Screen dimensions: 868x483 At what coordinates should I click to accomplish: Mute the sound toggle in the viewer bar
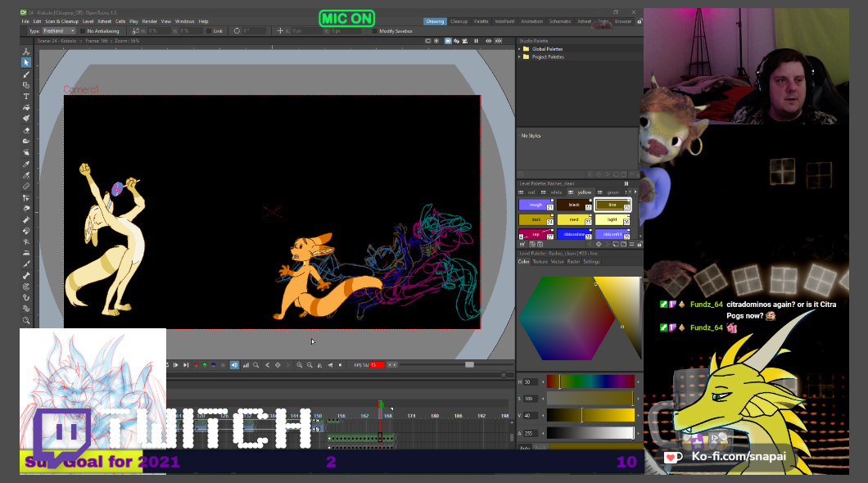point(234,365)
